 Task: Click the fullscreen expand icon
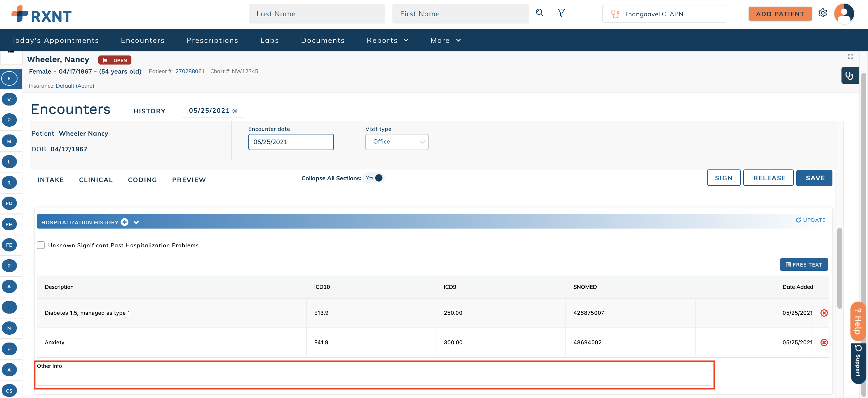(851, 56)
